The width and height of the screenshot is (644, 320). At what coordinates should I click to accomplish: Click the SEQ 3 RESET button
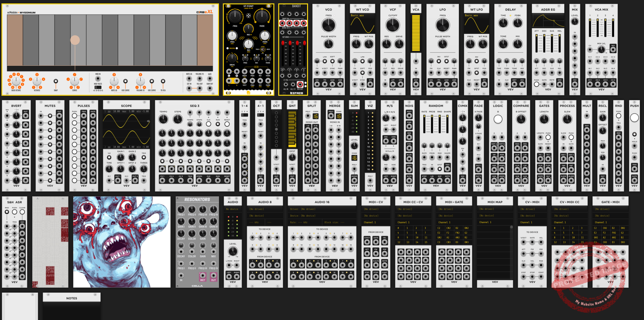tap(227, 124)
